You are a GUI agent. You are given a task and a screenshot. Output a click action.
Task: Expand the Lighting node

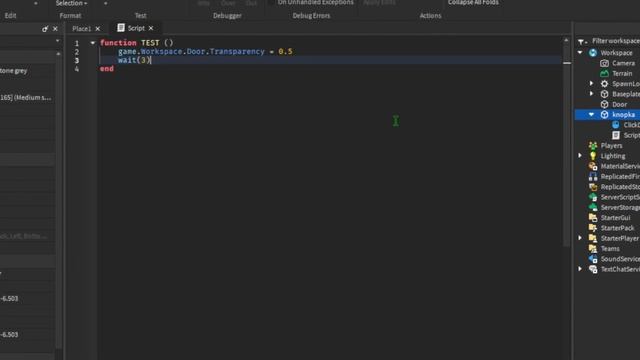(580, 156)
